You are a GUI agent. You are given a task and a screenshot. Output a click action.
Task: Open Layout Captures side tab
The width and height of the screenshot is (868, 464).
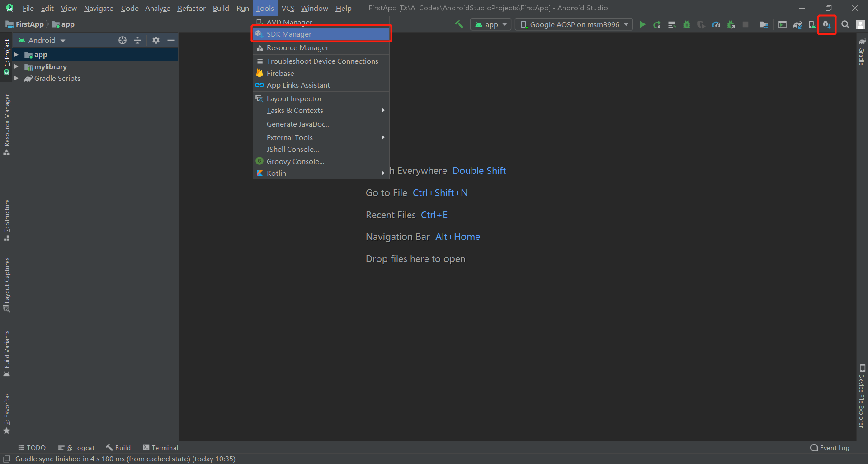6,285
